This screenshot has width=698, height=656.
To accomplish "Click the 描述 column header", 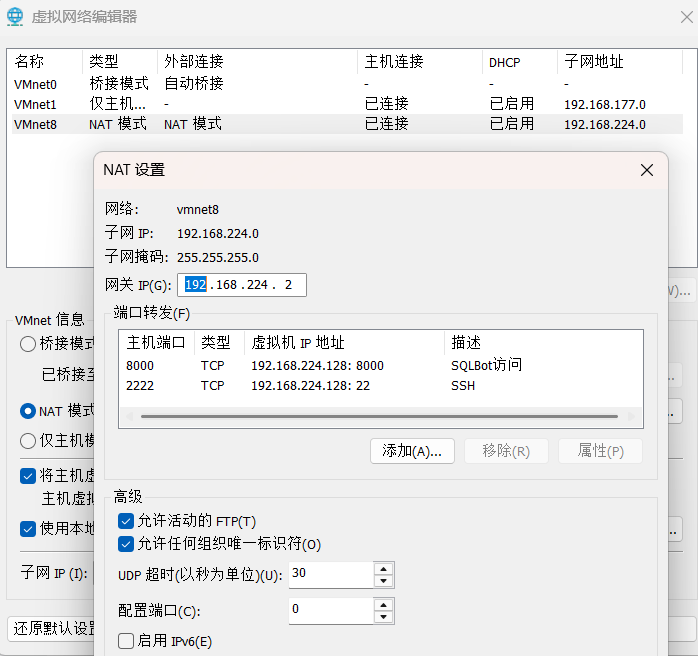I will tap(544, 343).
